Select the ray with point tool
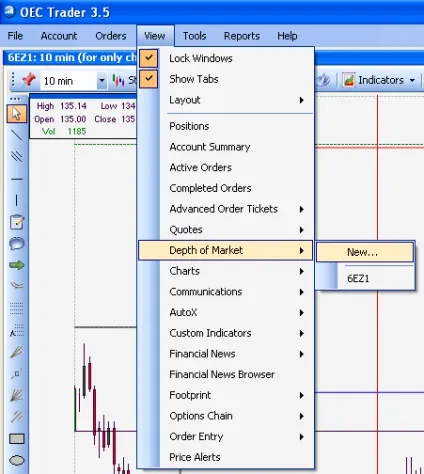This screenshot has height=474, width=424. [16, 374]
